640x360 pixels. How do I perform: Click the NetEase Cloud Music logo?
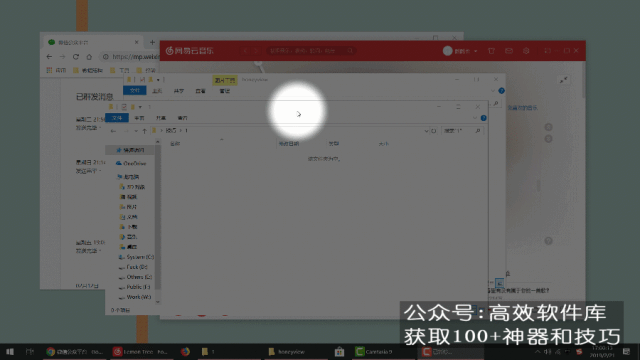tap(190, 51)
